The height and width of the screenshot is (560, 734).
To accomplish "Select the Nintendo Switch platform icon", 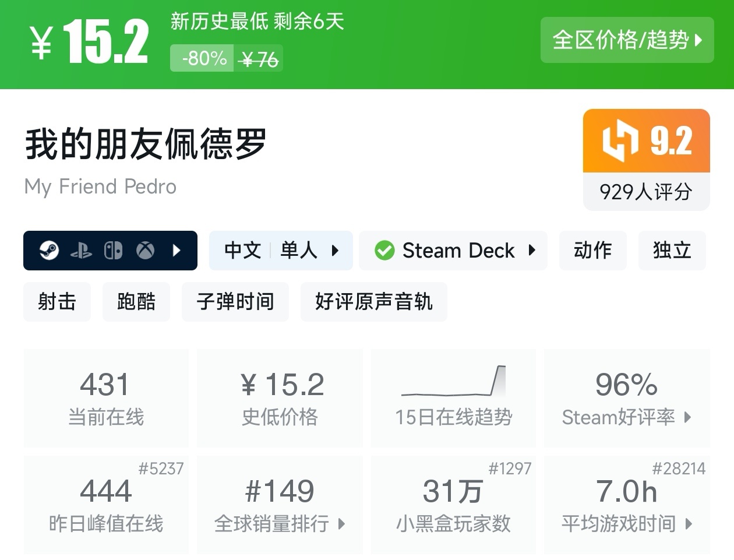I will [113, 251].
